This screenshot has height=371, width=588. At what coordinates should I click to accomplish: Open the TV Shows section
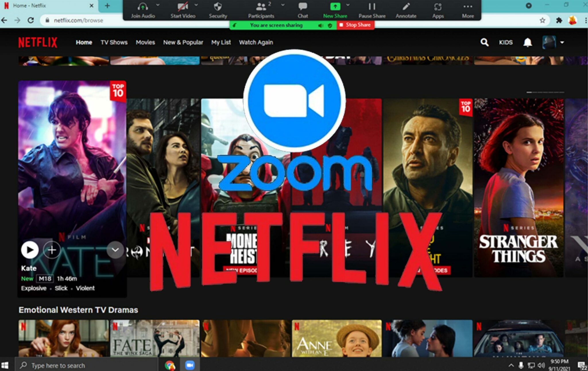(114, 42)
